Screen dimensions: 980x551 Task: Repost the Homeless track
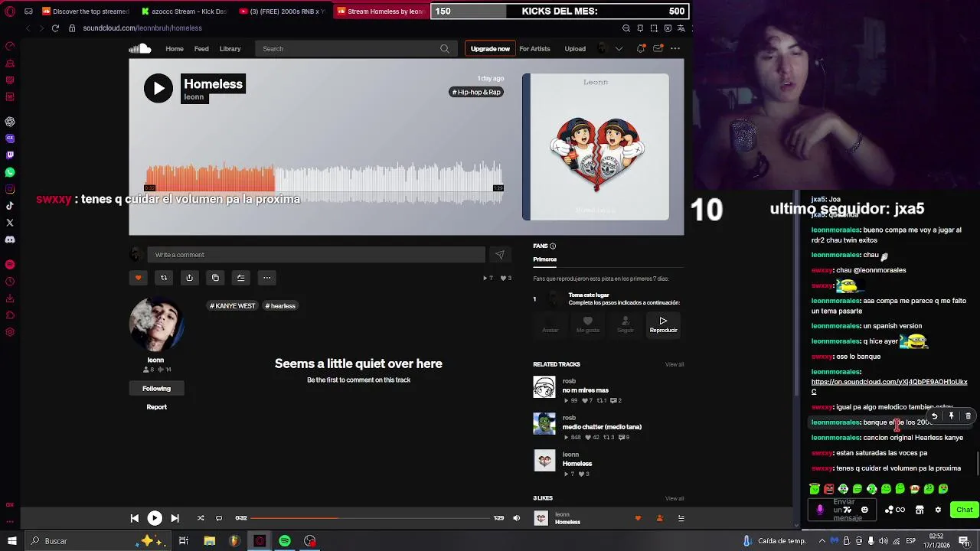pos(164,278)
